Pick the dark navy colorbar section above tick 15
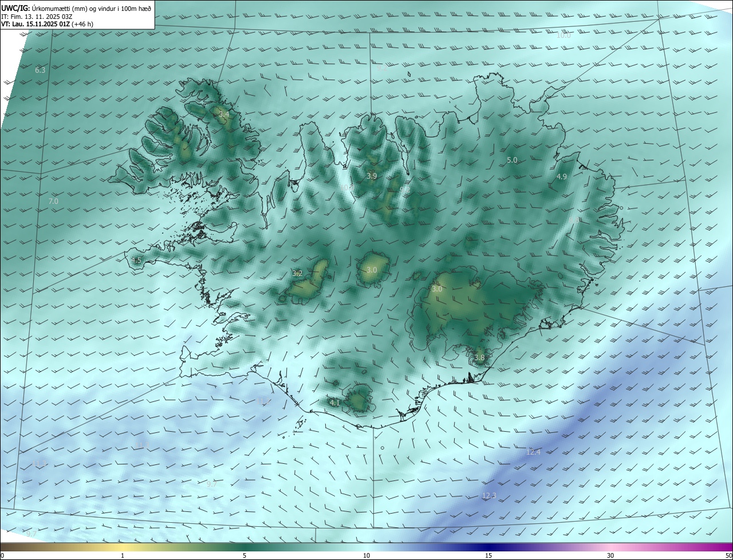This screenshot has width=733, height=560. [488, 547]
